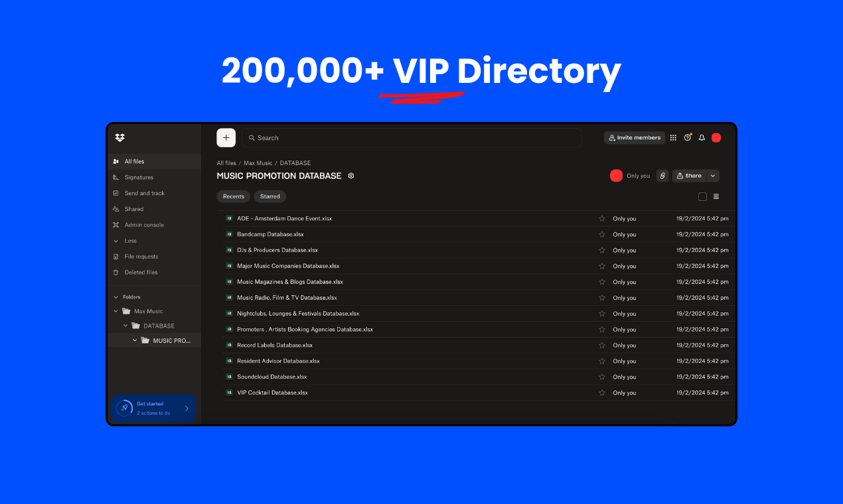Open DJs & Producers Database.xlsx file
Viewport: 843px width, 504px height.
pos(277,250)
